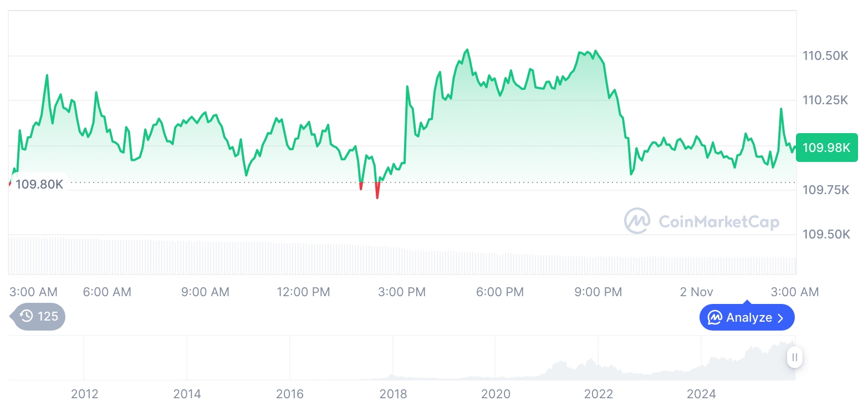Click the 110.50K price axis label
This screenshot has width=868, height=406.
coord(826,56)
